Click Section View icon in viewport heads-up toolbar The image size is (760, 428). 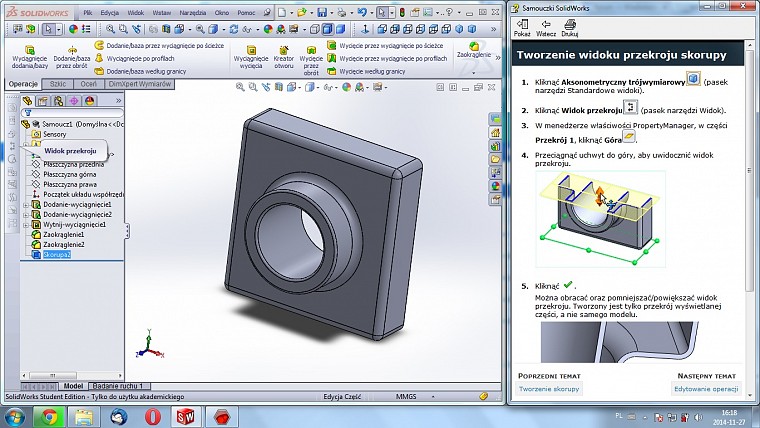tap(279, 87)
